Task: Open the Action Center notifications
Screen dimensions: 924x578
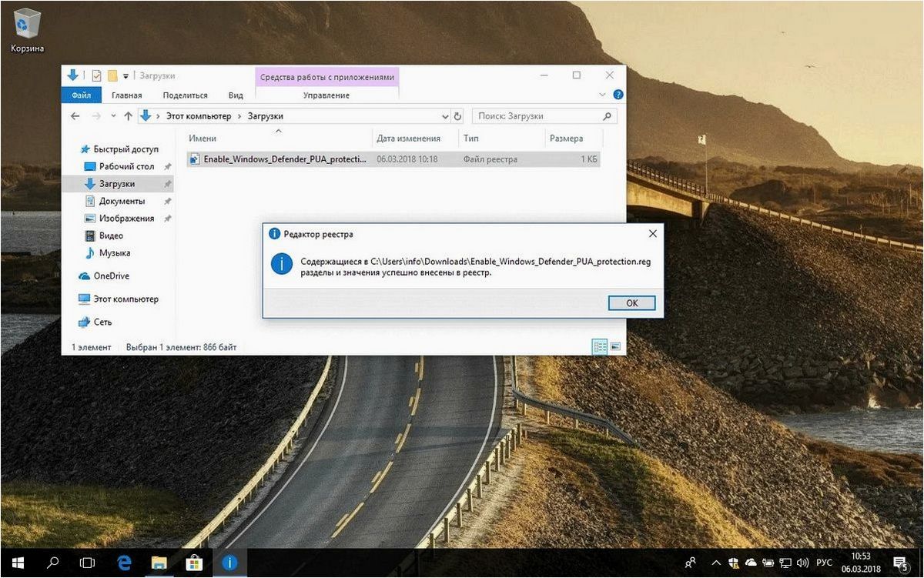Action: point(899,563)
